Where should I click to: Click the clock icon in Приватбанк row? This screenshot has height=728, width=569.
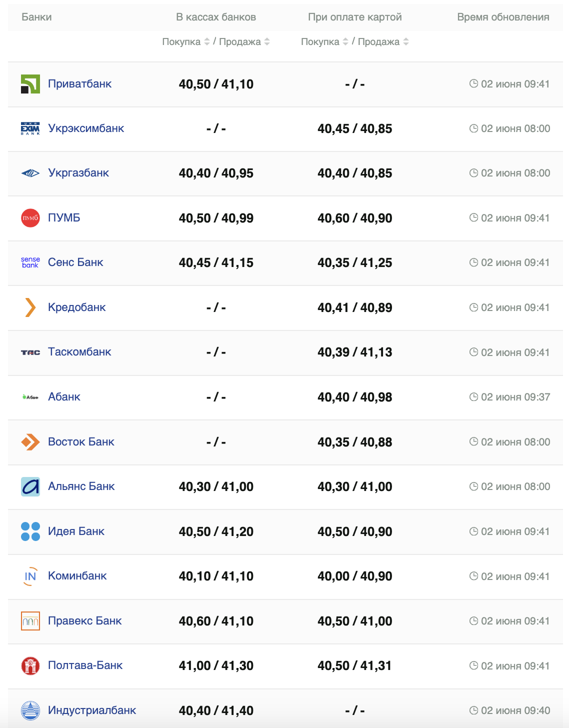click(x=473, y=83)
